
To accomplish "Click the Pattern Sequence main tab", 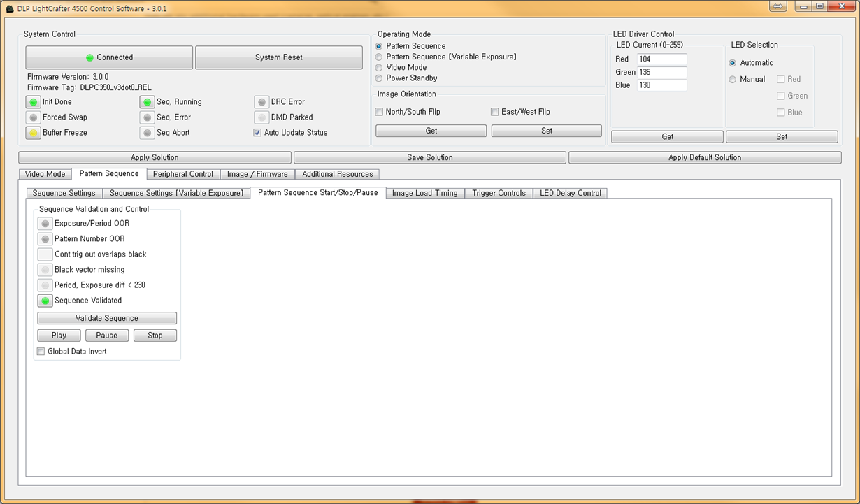I will point(109,173).
